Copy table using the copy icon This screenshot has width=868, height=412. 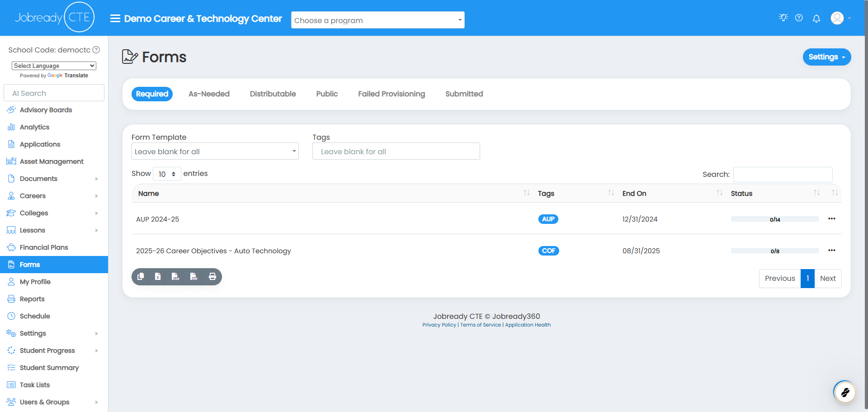click(x=141, y=277)
